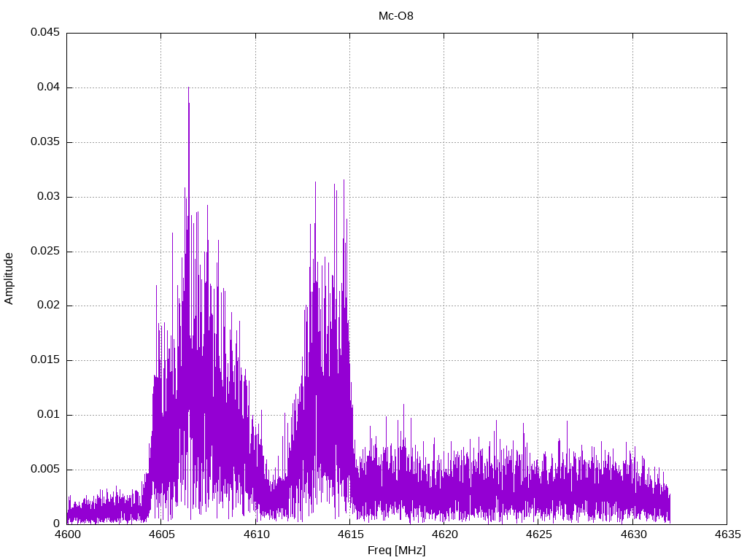Click the 0.035 y-axis tick label

pyautogui.click(x=44, y=142)
